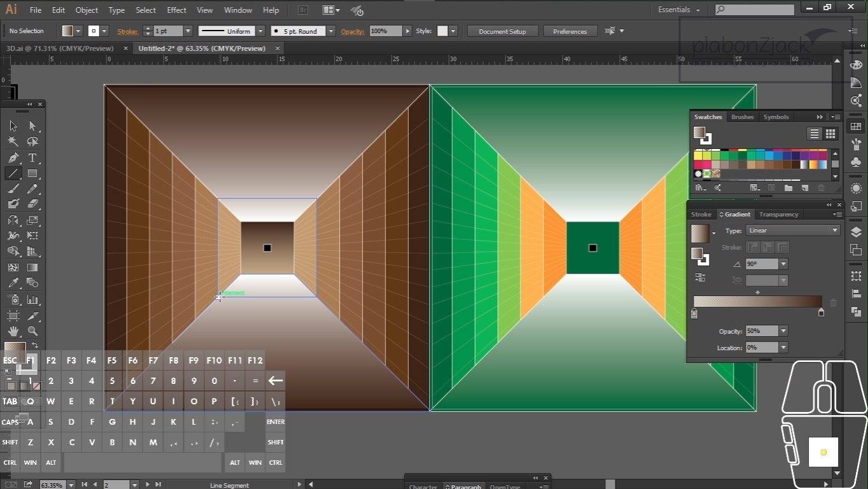Select the Type tool

click(32, 157)
